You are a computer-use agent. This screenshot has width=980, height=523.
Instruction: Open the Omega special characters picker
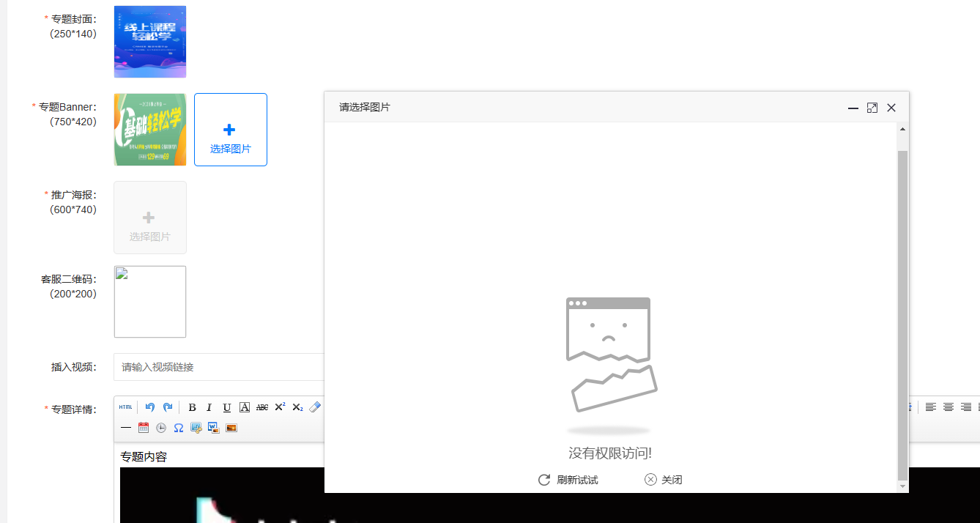179,428
